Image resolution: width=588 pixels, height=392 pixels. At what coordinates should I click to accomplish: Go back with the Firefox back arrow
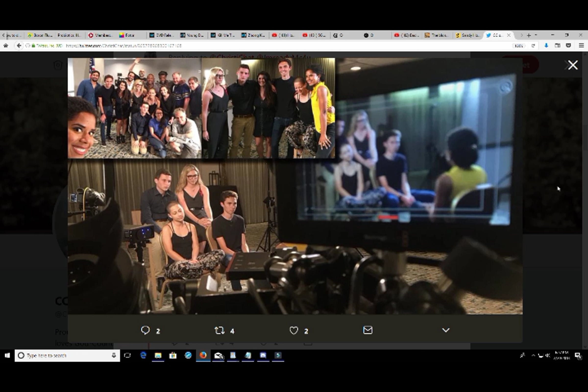19,46
